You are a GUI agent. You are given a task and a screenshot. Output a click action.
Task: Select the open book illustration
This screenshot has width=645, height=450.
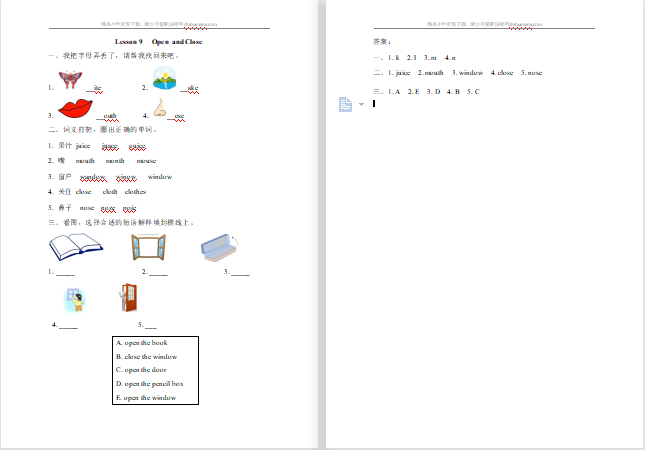pyautogui.click(x=74, y=246)
